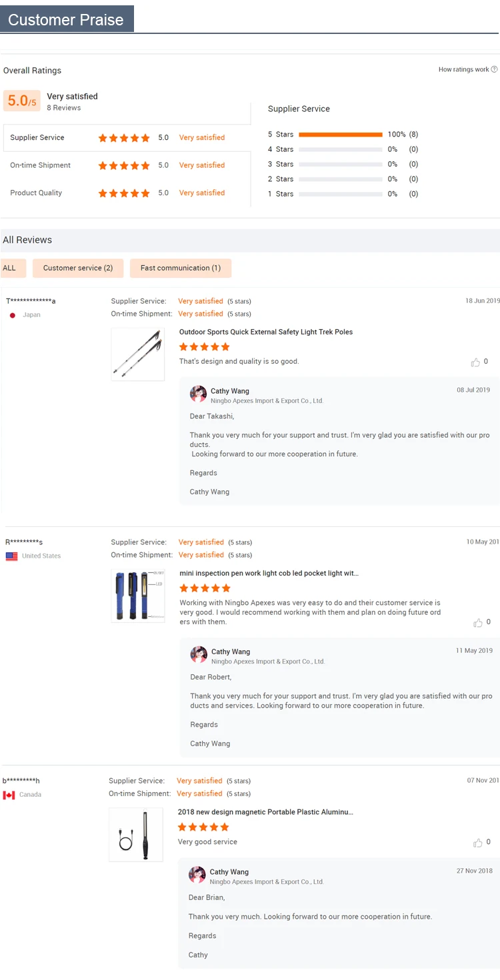Click the help icon beside How ratings work
This screenshot has width=500, height=980.
[495, 69]
